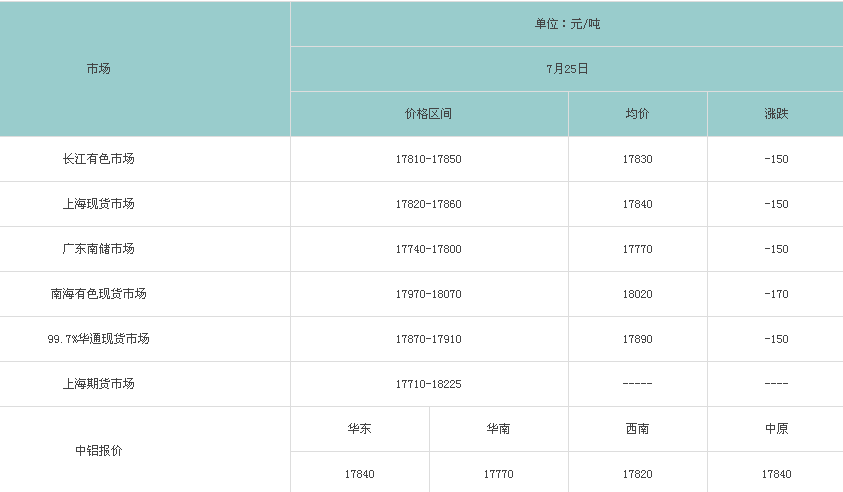
Task: Select the 单位：元/吨 header cell
Action: click(567, 24)
